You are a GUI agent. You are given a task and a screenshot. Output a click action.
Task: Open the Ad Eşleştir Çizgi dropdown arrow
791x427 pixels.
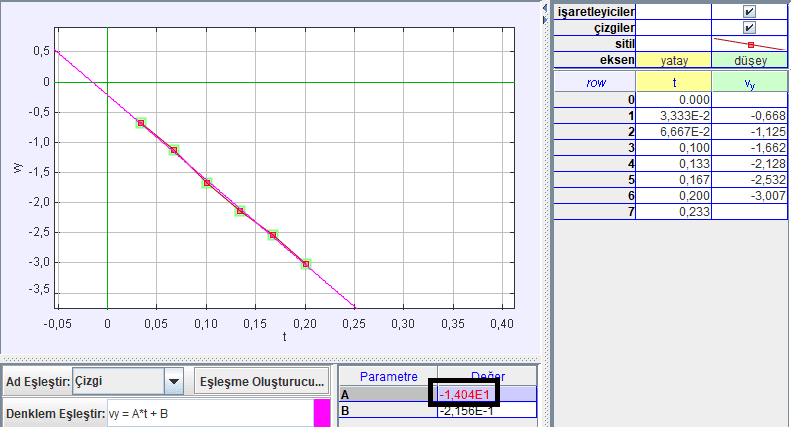(174, 382)
